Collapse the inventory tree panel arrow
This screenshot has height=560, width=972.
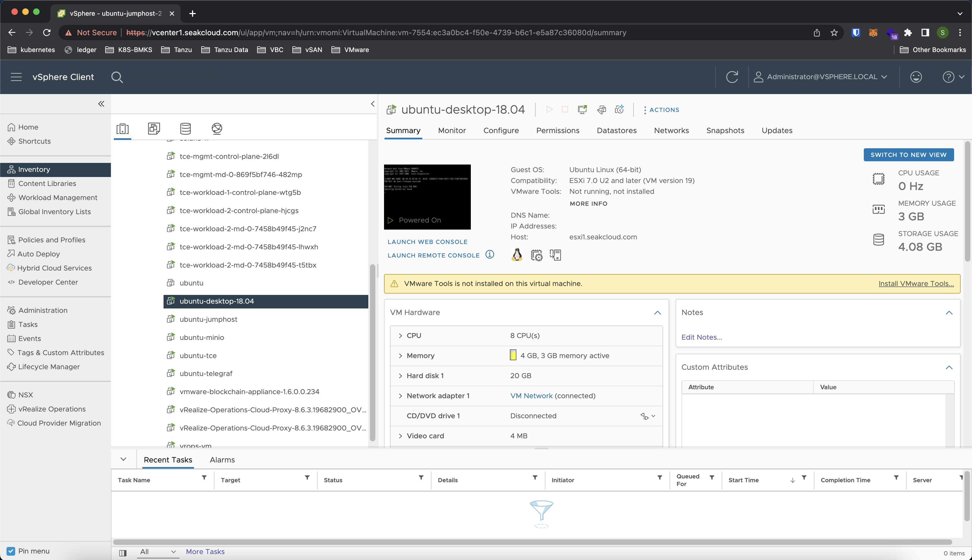(x=372, y=104)
